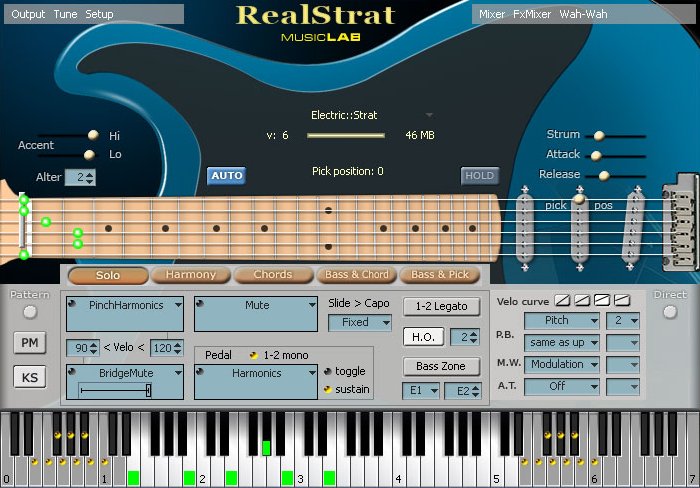
Task: Click the BridgeMute amount slider handle
Action: click(148, 391)
